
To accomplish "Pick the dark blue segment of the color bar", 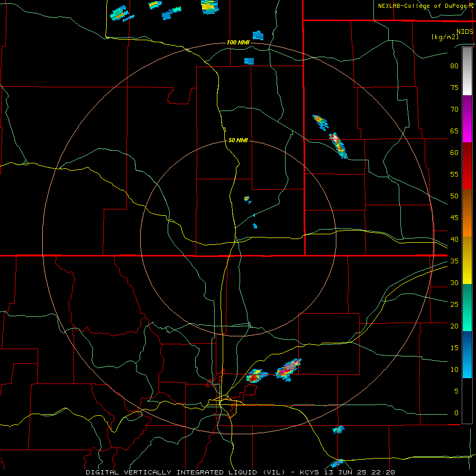I will point(467,354).
